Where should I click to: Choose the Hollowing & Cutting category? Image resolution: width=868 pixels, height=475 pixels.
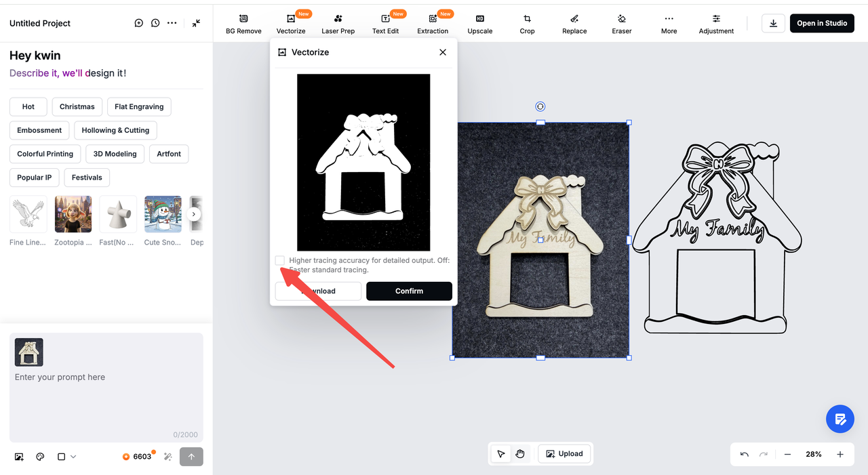coord(115,130)
